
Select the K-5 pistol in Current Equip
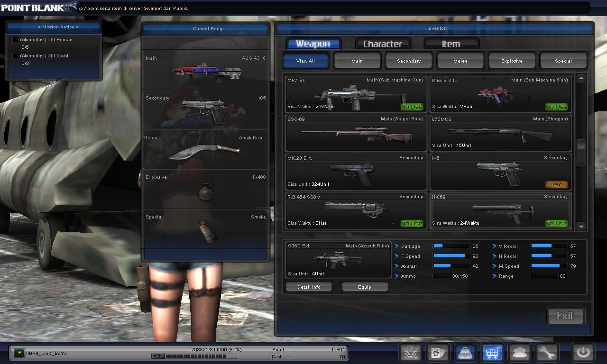(x=205, y=111)
